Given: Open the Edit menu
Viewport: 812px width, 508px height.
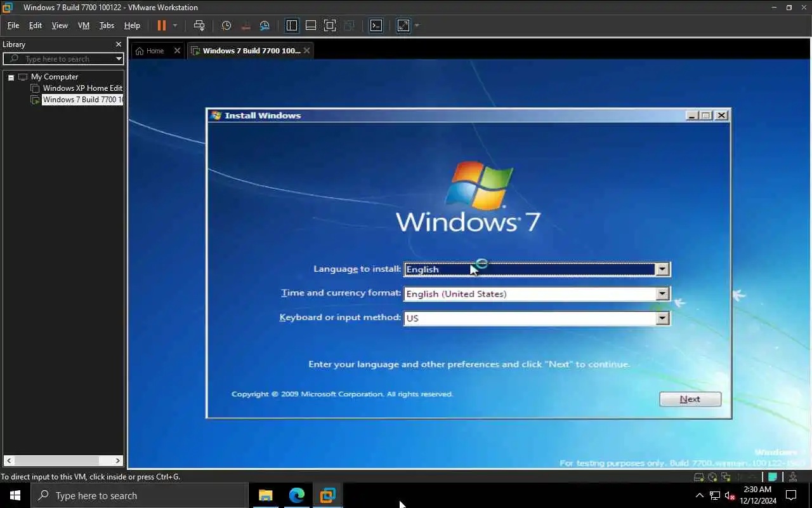Looking at the screenshot, I should (x=36, y=25).
